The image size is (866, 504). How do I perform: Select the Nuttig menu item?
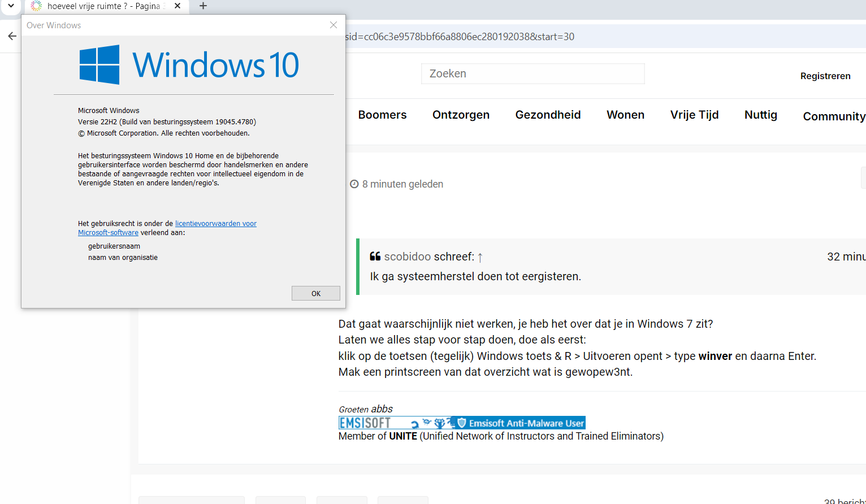click(x=760, y=115)
